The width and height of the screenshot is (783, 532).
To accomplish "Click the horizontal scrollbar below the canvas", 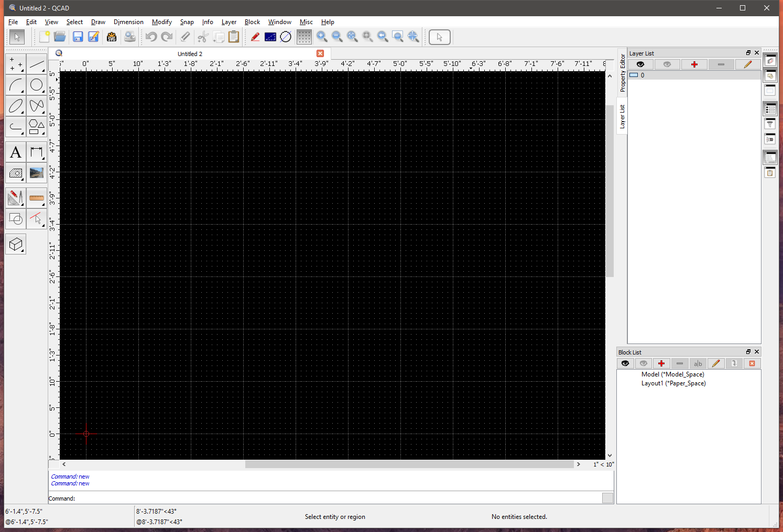I will point(409,464).
